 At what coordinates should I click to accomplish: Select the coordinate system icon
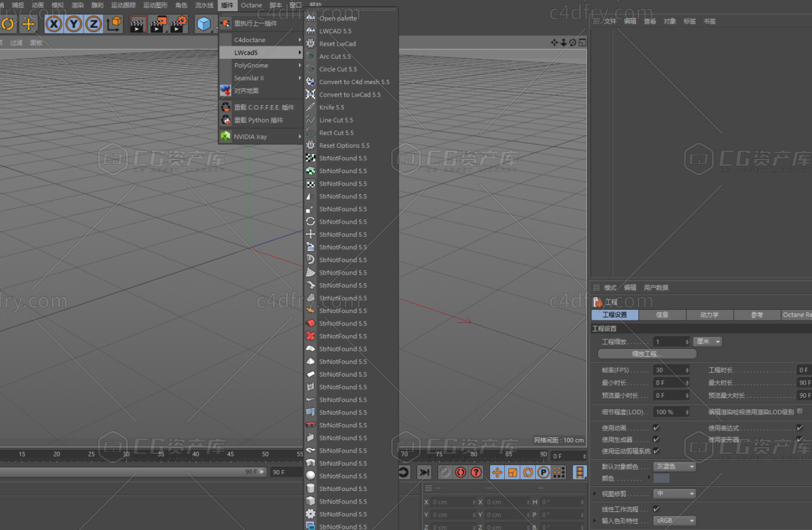(114, 24)
